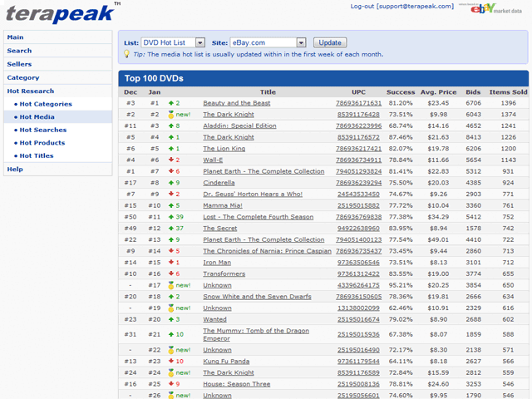
Task: Click green up arrow in Lost Fourth Season row
Action: pos(171,217)
